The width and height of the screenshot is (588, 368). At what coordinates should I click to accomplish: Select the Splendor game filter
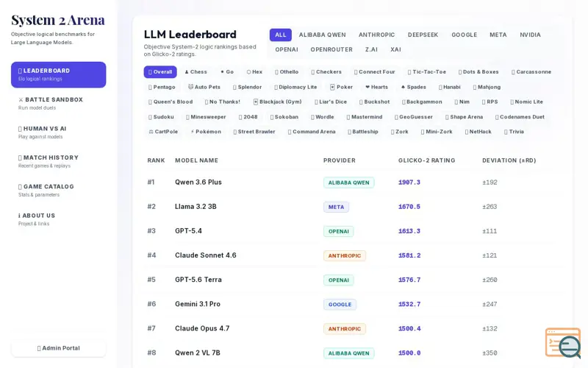tap(247, 87)
